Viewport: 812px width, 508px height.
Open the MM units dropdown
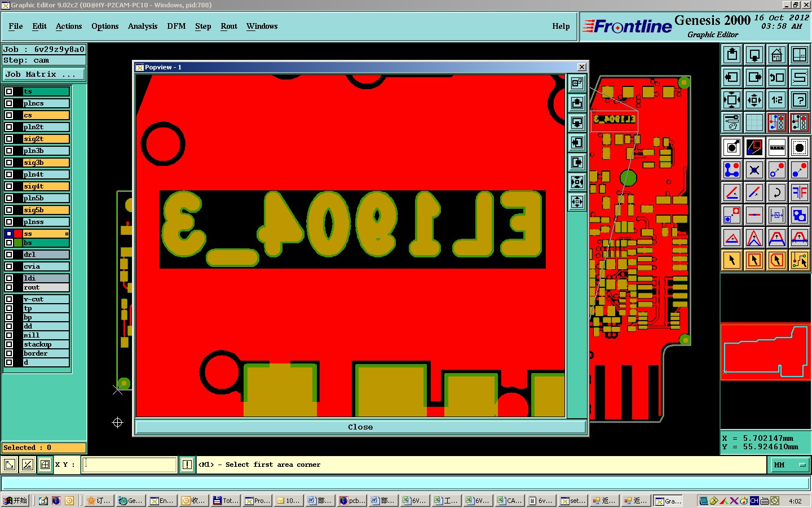coord(789,465)
